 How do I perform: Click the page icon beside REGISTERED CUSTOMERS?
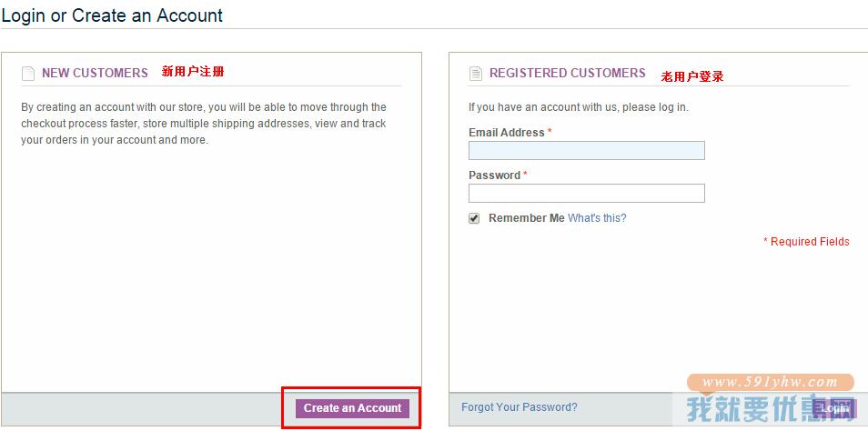coord(476,74)
